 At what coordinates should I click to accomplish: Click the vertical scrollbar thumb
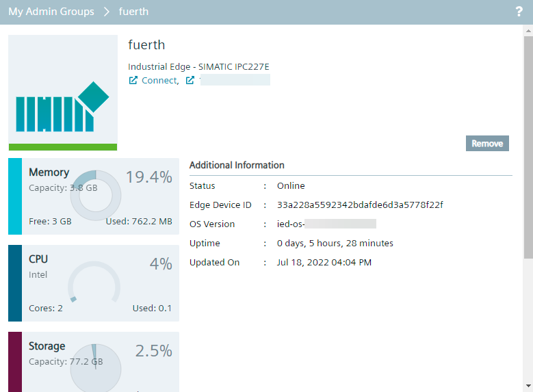click(528, 147)
